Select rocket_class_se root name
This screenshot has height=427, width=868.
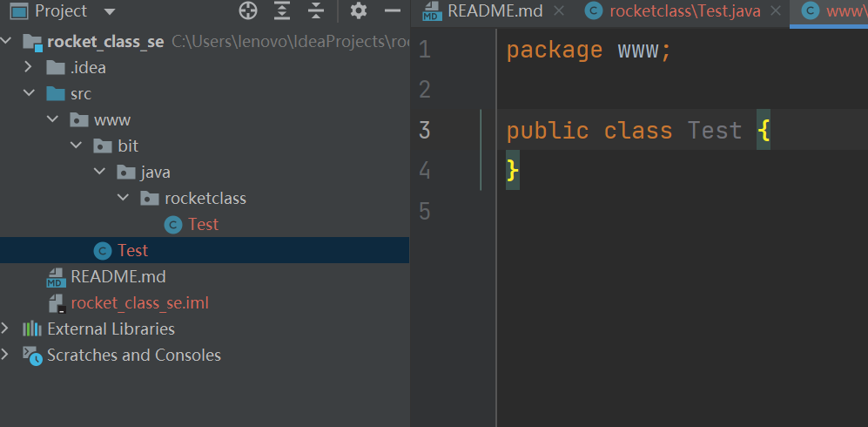(x=105, y=42)
